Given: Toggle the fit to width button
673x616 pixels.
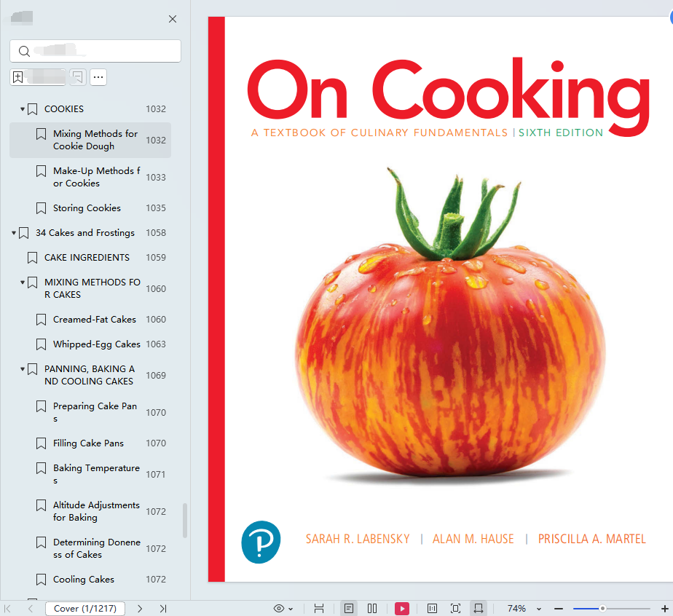Looking at the screenshot, I should [478, 608].
